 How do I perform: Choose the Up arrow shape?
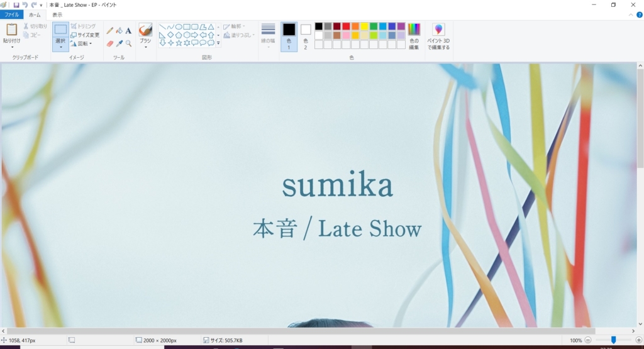click(x=211, y=35)
